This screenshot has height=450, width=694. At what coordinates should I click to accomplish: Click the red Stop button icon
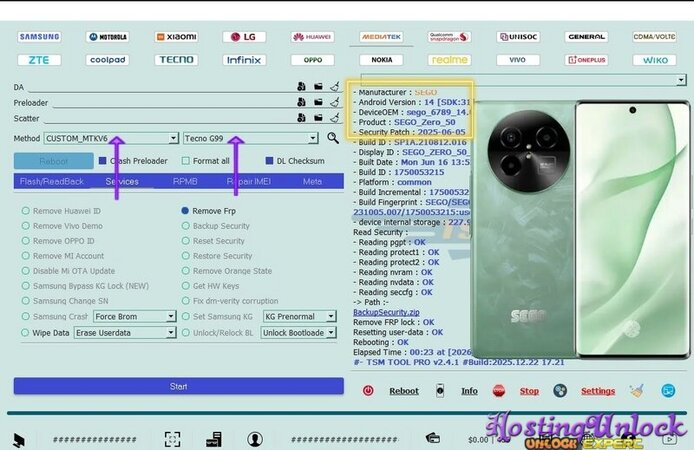click(499, 391)
